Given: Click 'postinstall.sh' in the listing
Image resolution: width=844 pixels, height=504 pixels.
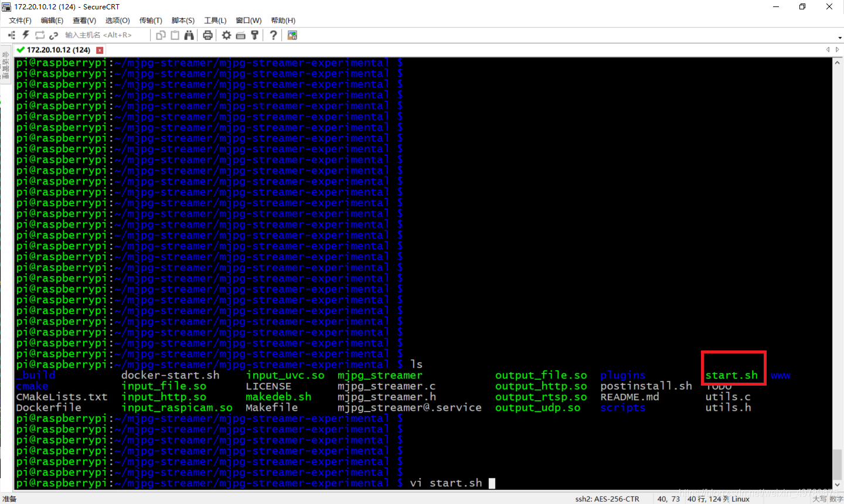Looking at the screenshot, I should point(646,386).
